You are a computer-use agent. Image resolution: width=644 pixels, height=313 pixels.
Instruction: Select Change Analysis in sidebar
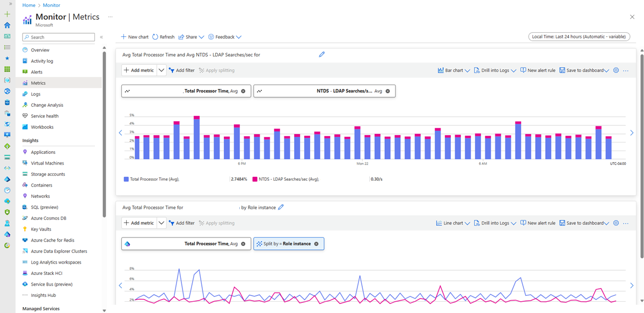click(47, 105)
